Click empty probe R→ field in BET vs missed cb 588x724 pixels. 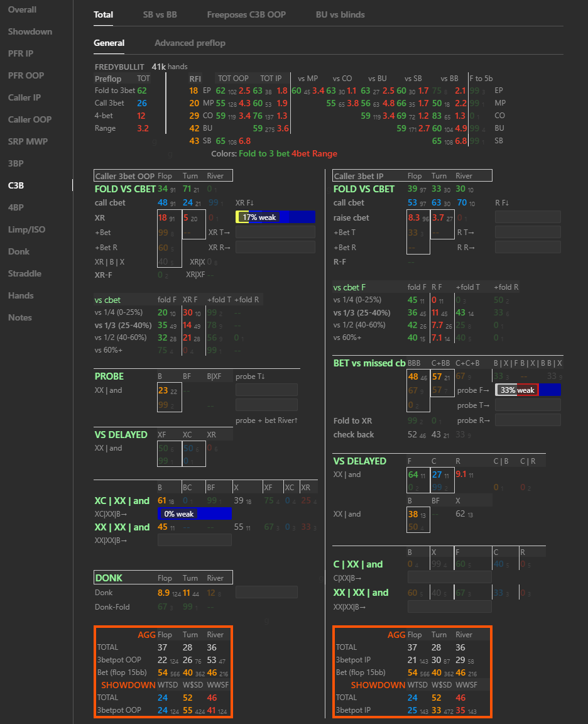(528, 420)
